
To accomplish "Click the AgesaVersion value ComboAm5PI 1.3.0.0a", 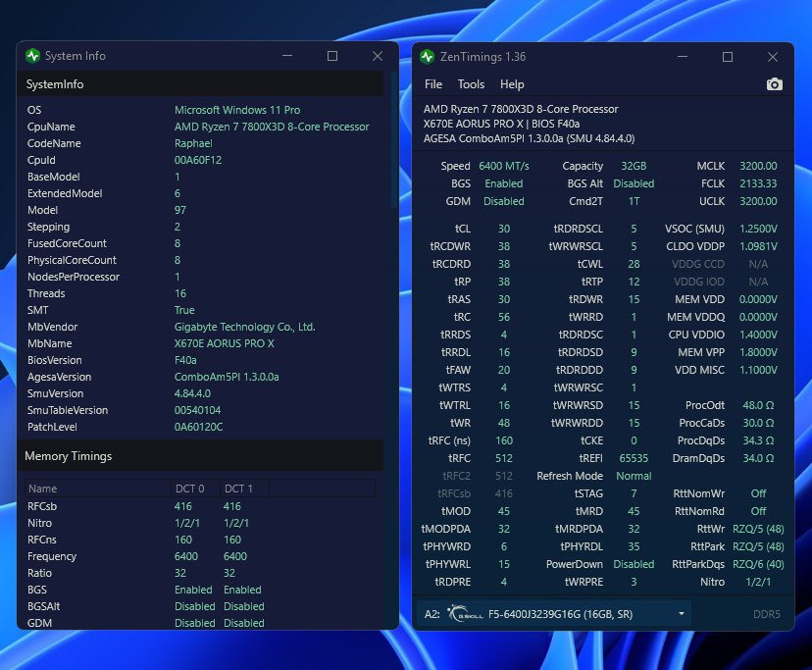I will [227, 377].
